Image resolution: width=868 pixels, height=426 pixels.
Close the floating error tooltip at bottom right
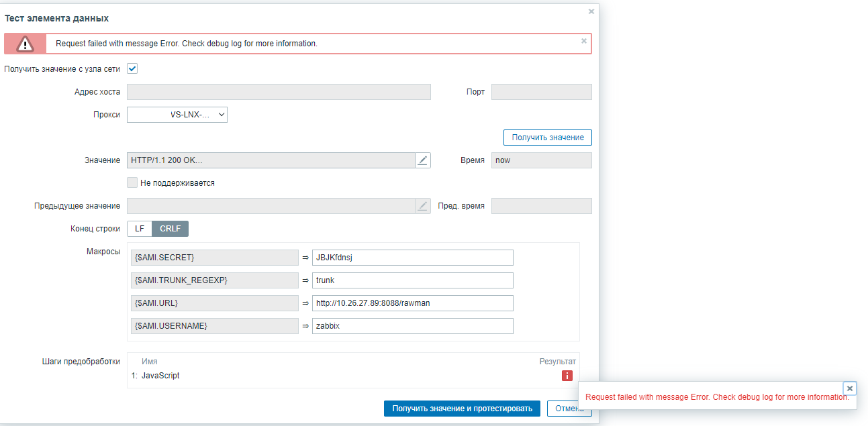pyautogui.click(x=850, y=388)
